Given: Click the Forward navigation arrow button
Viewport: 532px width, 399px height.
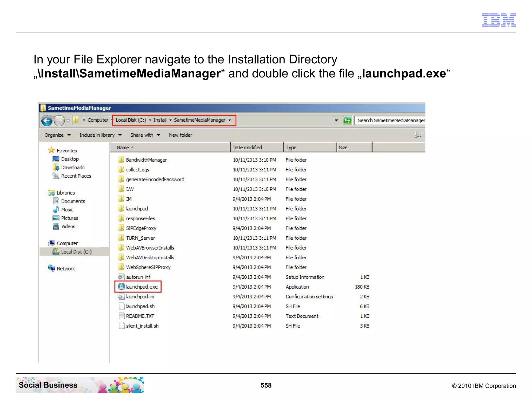Looking at the screenshot, I should (59, 121).
